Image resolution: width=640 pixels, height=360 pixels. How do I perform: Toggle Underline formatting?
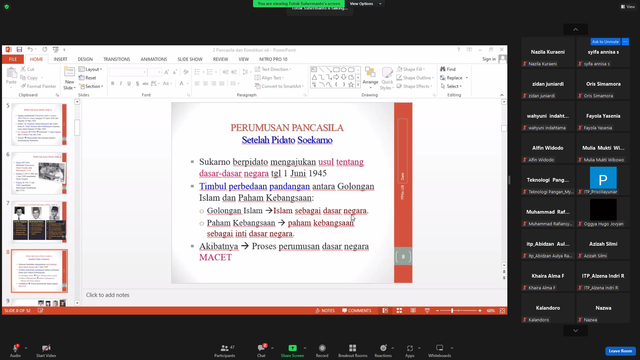pos(129,83)
